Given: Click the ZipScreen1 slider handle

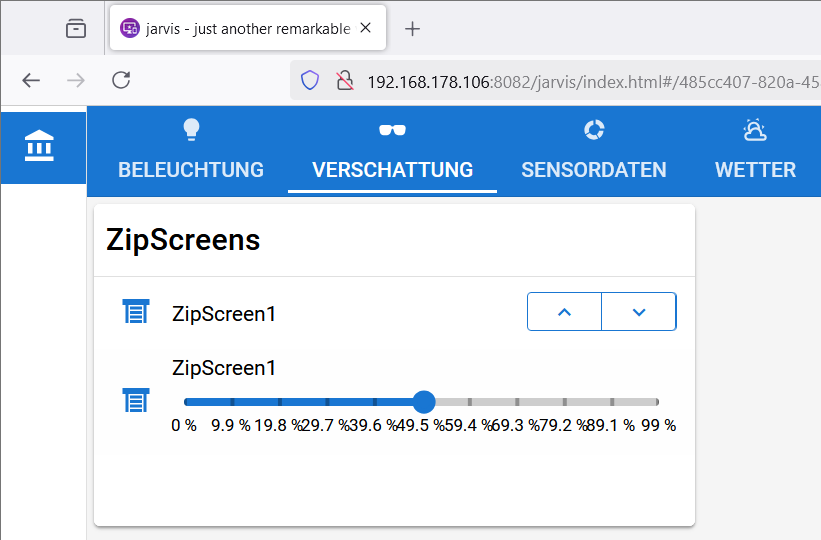Looking at the screenshot, I should 424,402.
